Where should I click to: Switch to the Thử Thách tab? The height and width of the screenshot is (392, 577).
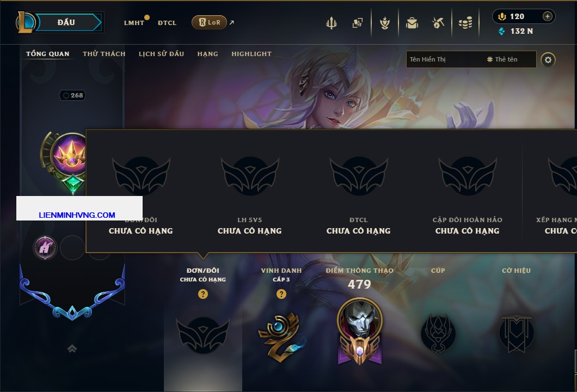click(104, 54)
